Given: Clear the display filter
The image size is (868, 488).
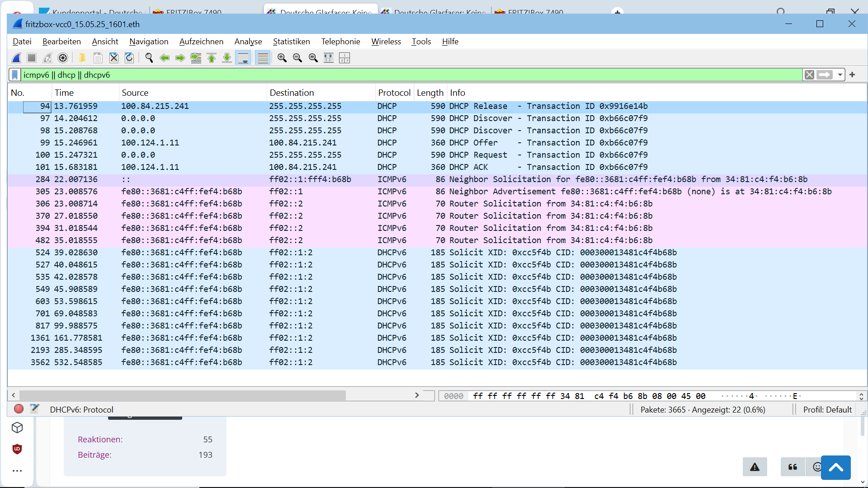Looking at the screenshot, I should pos(809,75).
